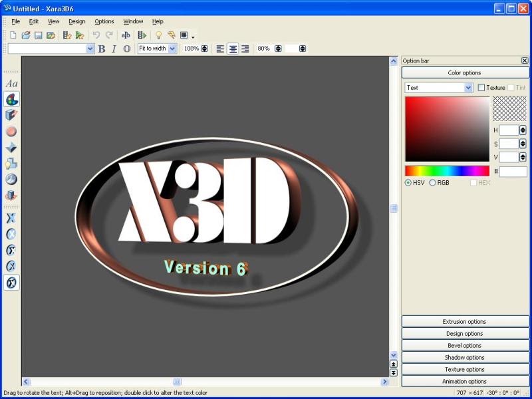Open the Text target dropdown in Color options
Image resolution: width=532 pixels, height=399 pixels.
pos(439,88)
